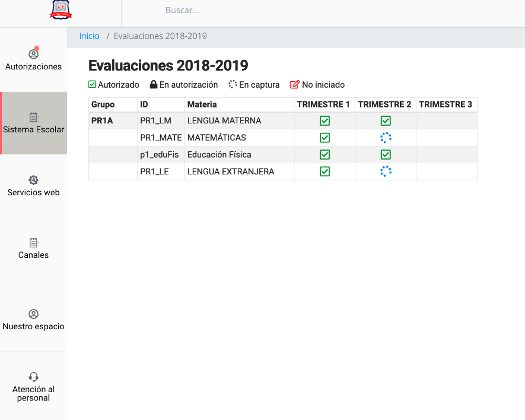This screenshot has width=525, height=420.
Task: Click the LENGUA MATERNA subject cell
Action: pos(239,121)
